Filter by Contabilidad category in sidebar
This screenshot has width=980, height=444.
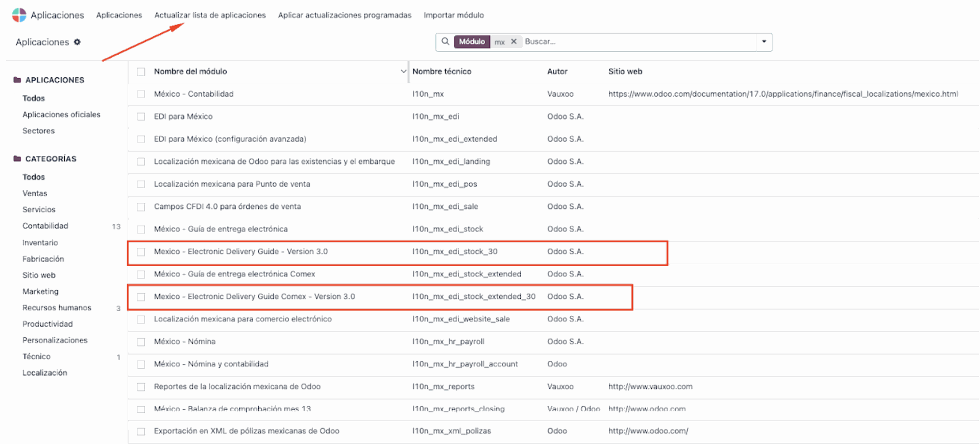click(45, 226)
